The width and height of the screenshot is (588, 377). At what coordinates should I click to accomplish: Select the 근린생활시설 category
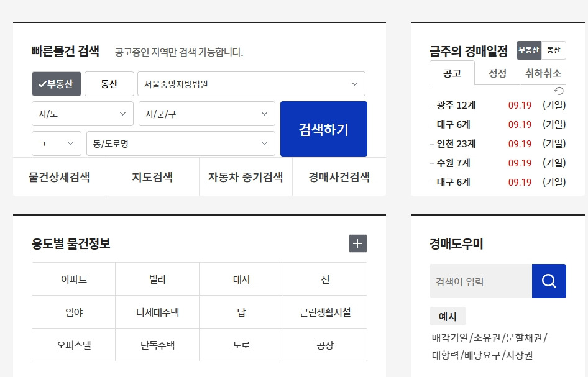(325, 312)
